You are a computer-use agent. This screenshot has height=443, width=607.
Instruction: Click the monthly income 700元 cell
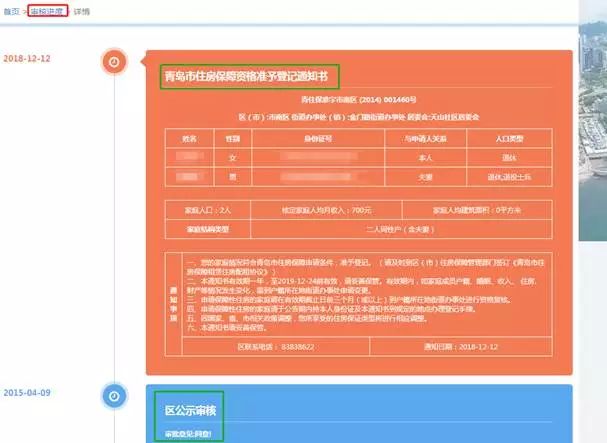(x=326, y=210)
